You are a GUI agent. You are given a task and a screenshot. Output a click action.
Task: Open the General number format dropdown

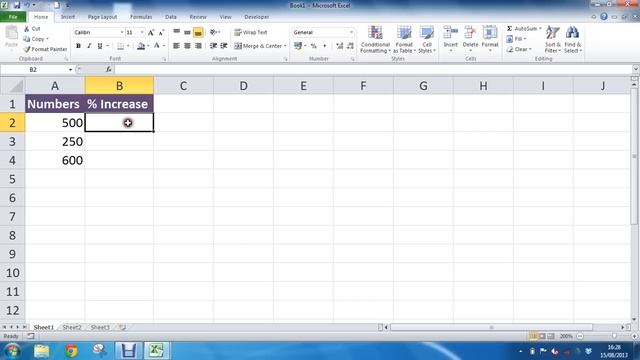pyautogui.click(x=351, y=32)
